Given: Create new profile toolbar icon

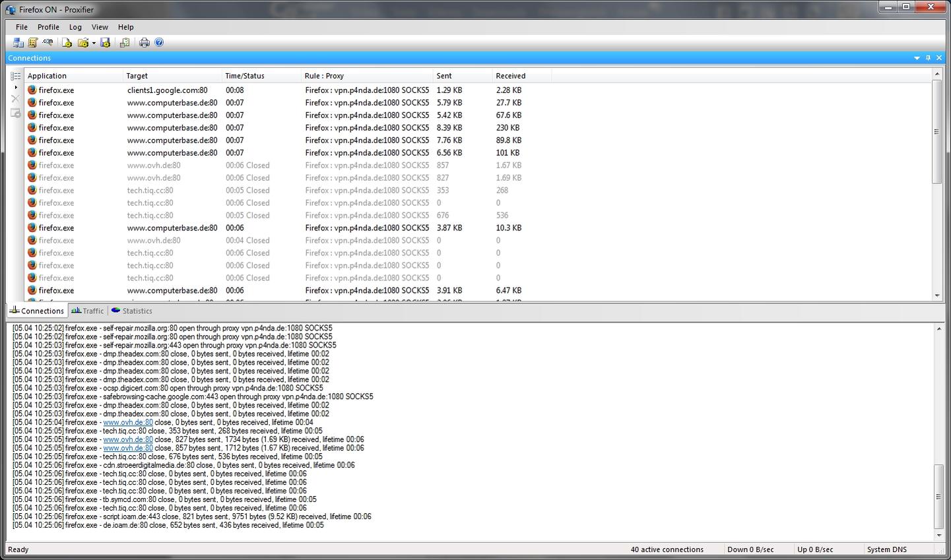Looking at the screenshot, I should coord(67,42).
